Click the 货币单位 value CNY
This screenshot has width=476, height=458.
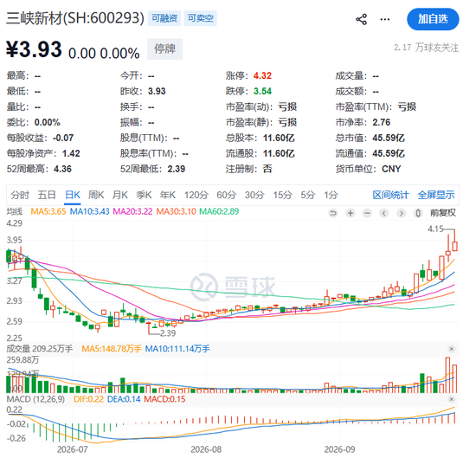[x=391, y=169]
